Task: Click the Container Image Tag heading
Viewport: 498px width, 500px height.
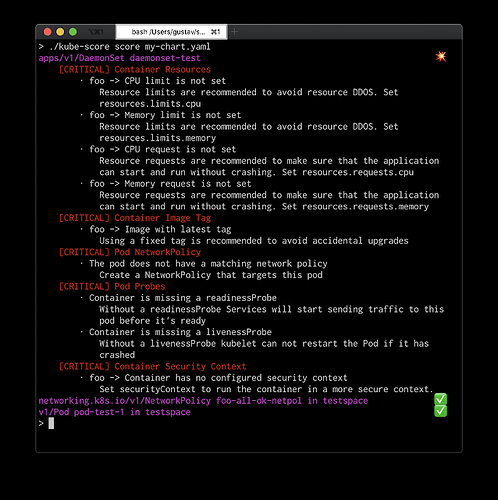Action: coord(135,218)
